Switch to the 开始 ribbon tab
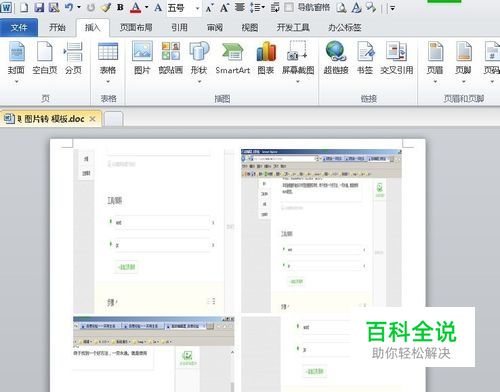The width and height of the screenshot is (500, 392). click(x=57, y=28)
